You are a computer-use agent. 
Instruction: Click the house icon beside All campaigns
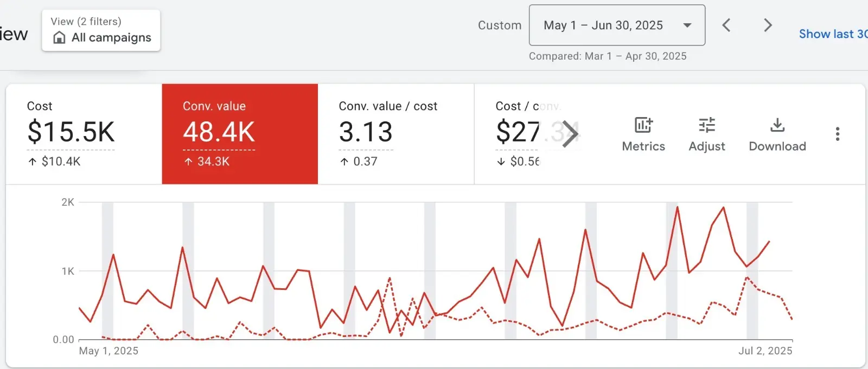tap(59, 37)
